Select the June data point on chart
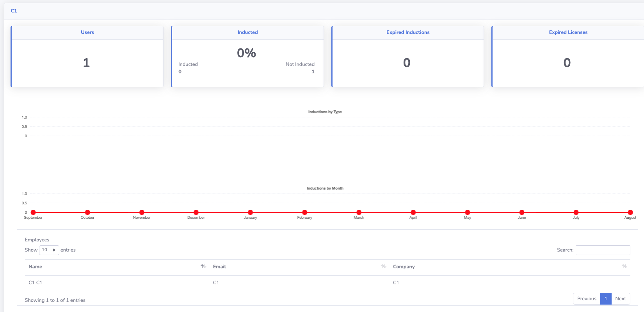Image resolution: width=644 pixels, height=312 pixels. (x=521, y=213)
